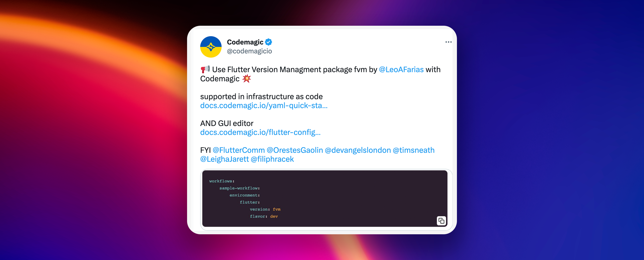Open the three-dot more options menu
The image size is (644, 260).
click(448, 42)
